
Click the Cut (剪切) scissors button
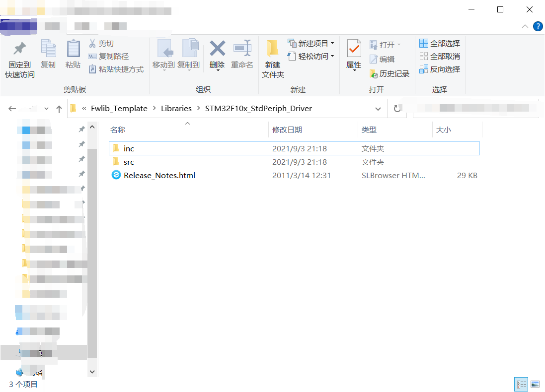[x=101, y=43]
